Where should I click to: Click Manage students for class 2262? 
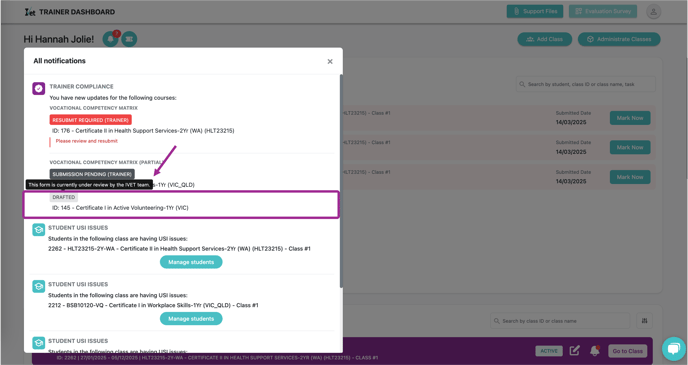coord(191,262)
